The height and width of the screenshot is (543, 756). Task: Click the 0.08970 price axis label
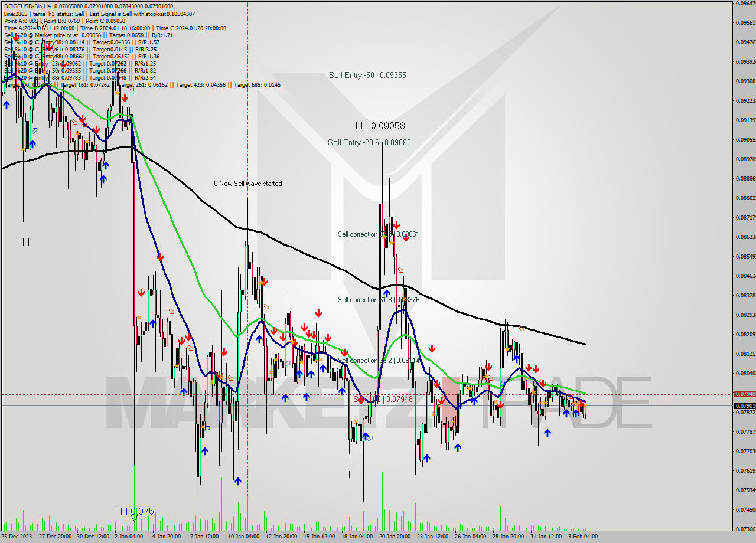pyautogui.click(x=745, y=159)
